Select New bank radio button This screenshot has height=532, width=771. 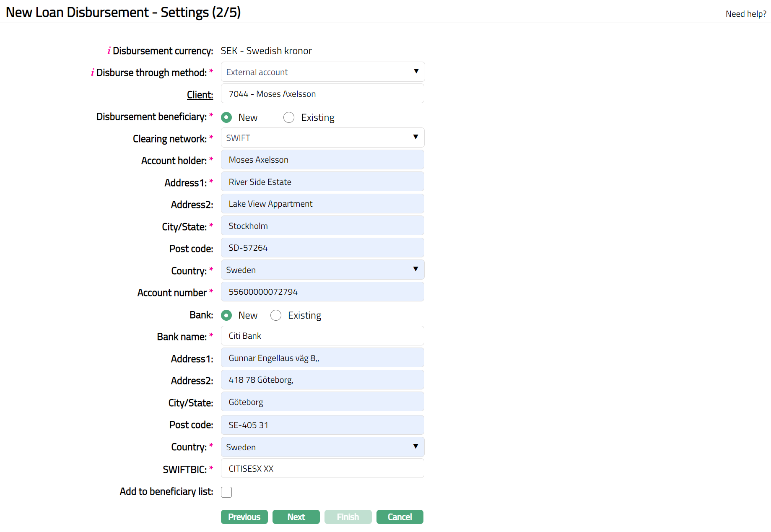[x=226, y=315]
